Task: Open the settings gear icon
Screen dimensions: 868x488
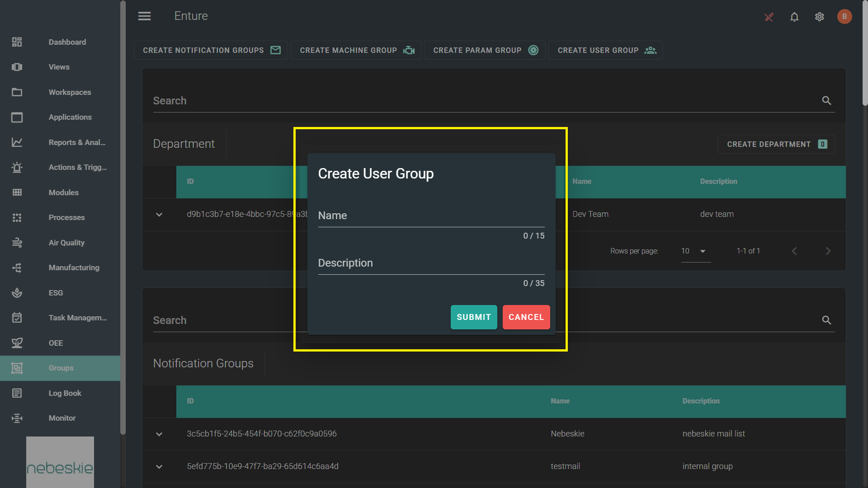Action: pos(820,17)
